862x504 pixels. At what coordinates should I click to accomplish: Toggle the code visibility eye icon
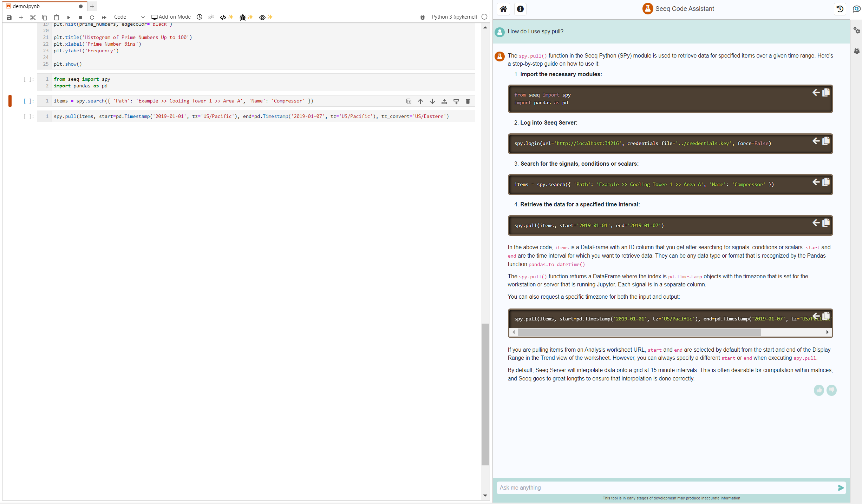pyautogui.click(x=262, y=17)
